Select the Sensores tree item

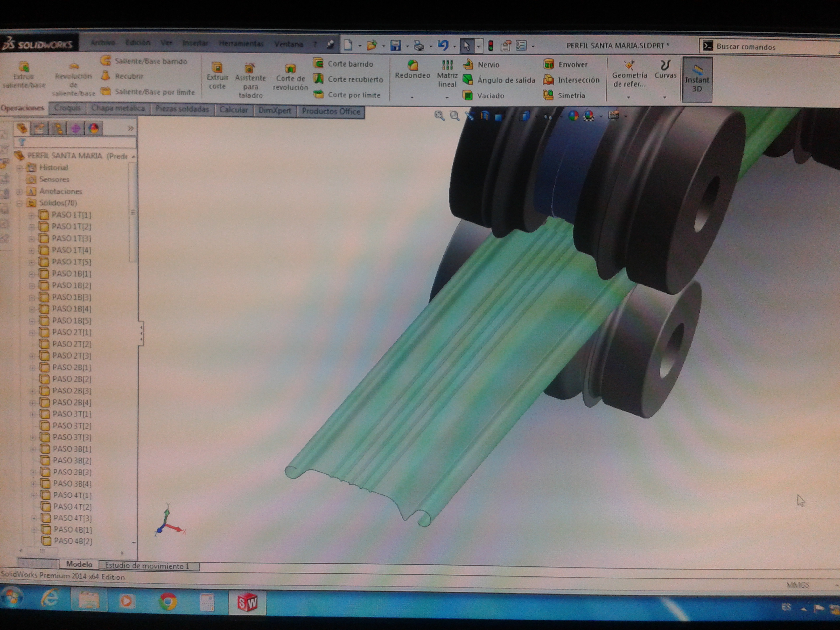(49, 179)
